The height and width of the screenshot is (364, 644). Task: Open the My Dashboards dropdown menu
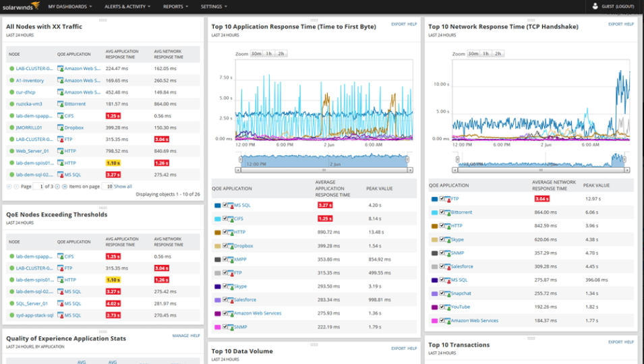70,6
